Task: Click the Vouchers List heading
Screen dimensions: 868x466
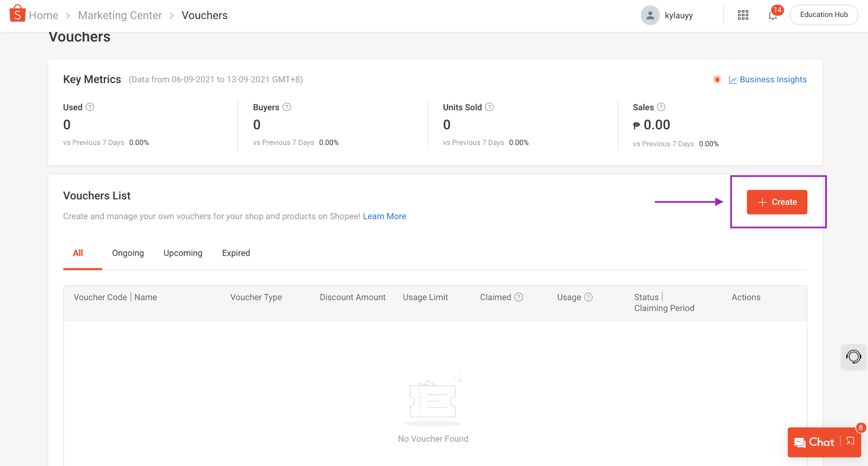Action: [97, 195]
